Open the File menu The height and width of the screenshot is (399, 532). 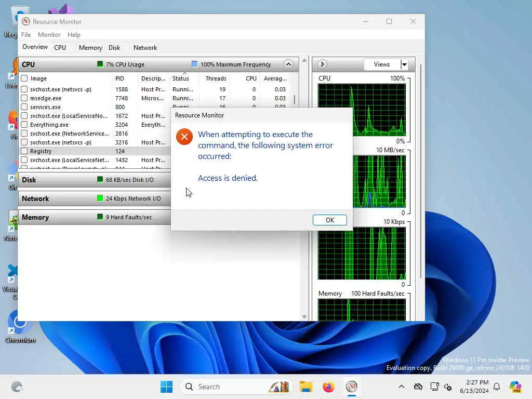26,35
